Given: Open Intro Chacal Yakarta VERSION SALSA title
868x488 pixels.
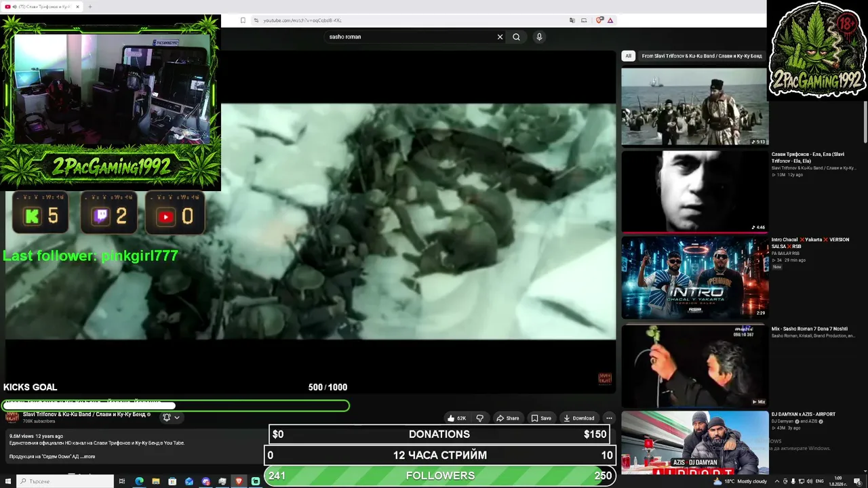Looking at the screenshot, I should click(x=810, y=243).
